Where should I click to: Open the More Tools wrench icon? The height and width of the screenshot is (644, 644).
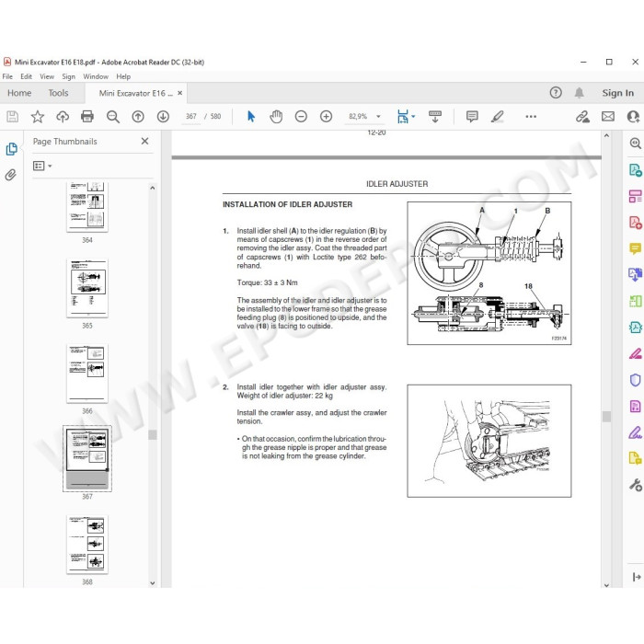[x=635, y=485]
